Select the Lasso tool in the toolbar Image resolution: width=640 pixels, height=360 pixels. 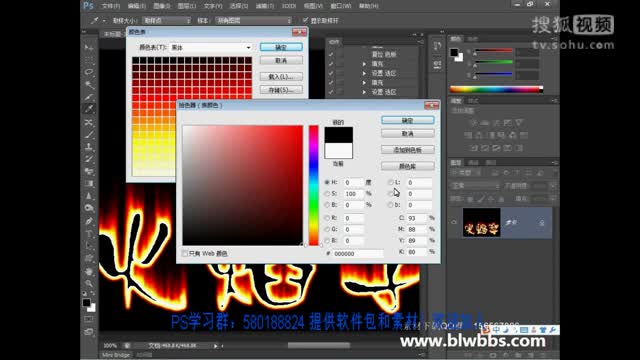point(89,72)
